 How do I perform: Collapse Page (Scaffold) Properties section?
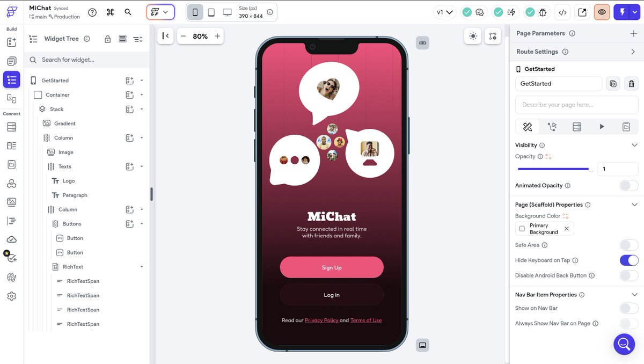(x=634, y=205)
